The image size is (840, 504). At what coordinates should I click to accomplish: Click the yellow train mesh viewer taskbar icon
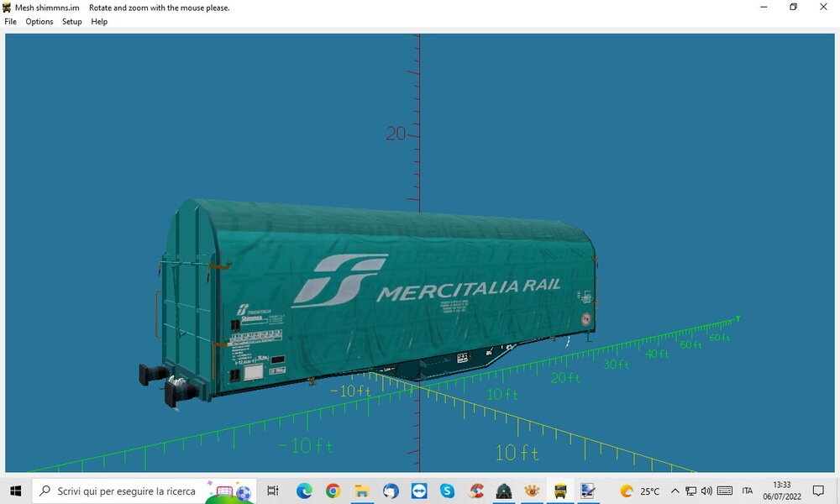pos(560,491)
